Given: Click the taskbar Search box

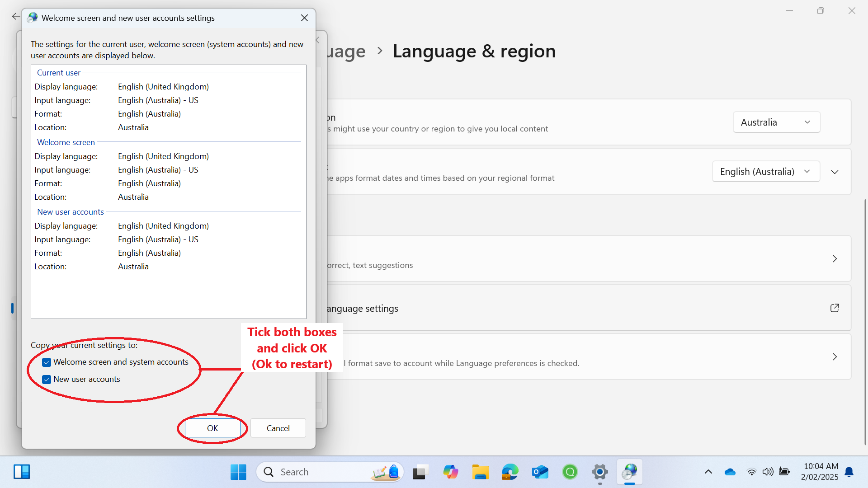Looking at the screenshot, I should [x=316, y=472].
